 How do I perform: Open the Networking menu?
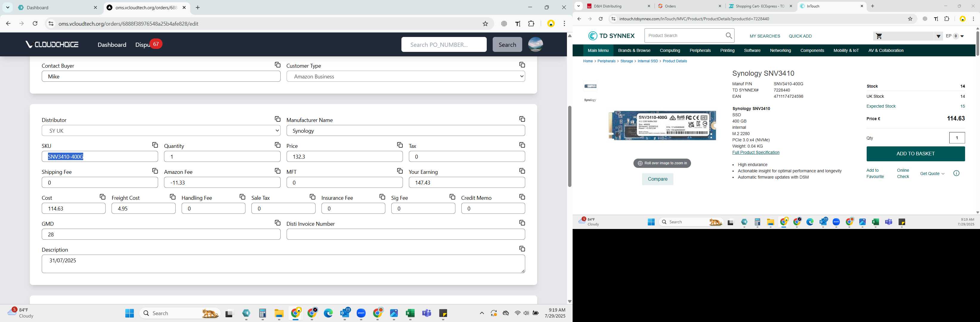click(780, 51)
